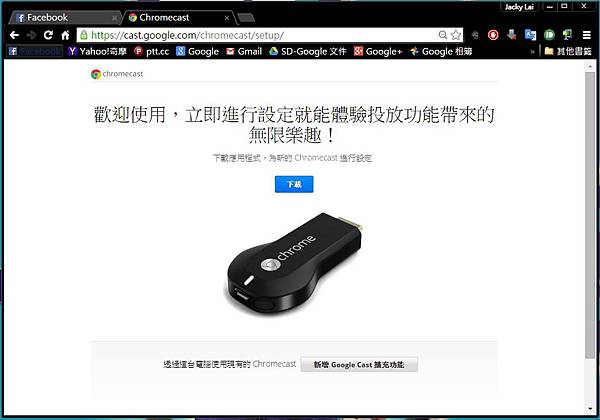Click the address bar URL field
The height and width of the screenshot is (420, 600).
(x=264, y=35)
